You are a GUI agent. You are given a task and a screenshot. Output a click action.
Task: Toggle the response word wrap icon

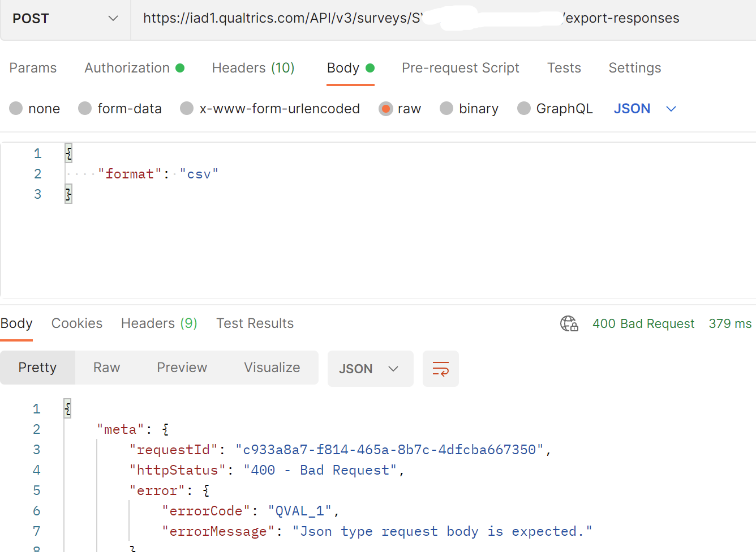coord(440,369)
